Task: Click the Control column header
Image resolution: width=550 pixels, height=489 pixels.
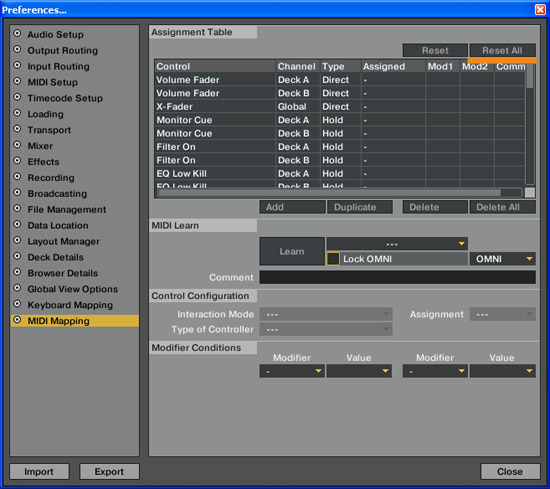Action: pos(215,66)
